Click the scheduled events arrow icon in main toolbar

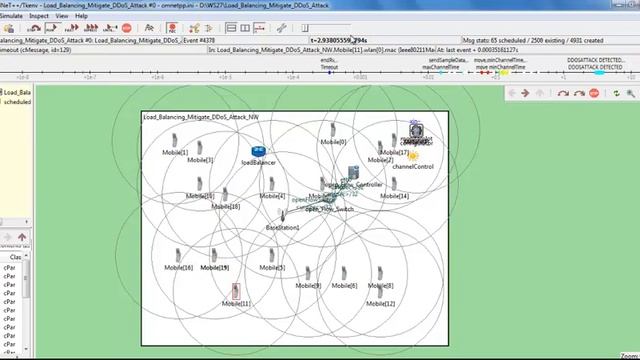pos(209,28)
